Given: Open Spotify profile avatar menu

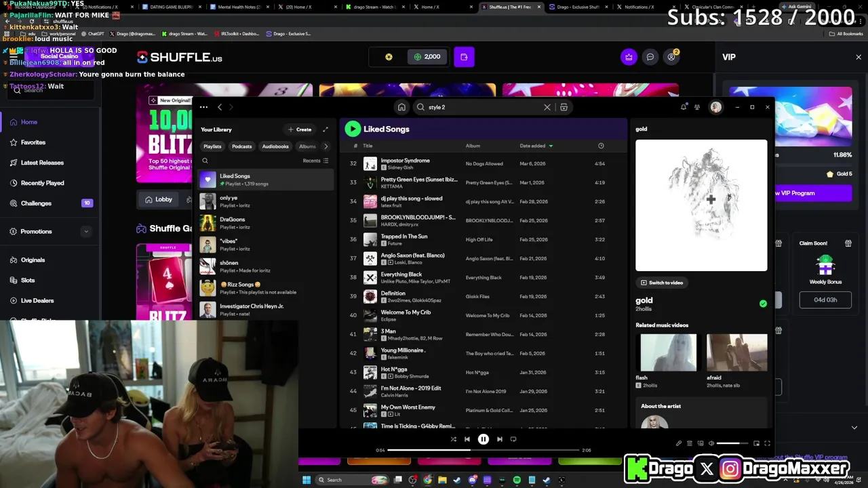Looking at the screenshot, I should point(715,107).
